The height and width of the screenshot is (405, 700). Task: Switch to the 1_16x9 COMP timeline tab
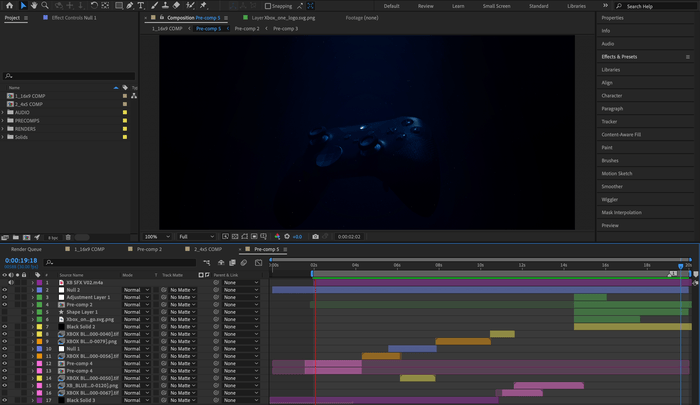click(x=89, y=249)
